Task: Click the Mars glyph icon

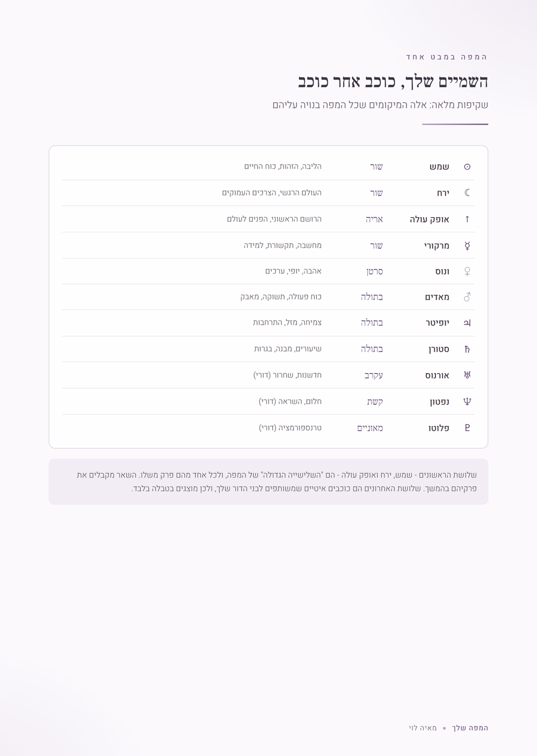Action: pyautogui.click(x=467, y=297)
